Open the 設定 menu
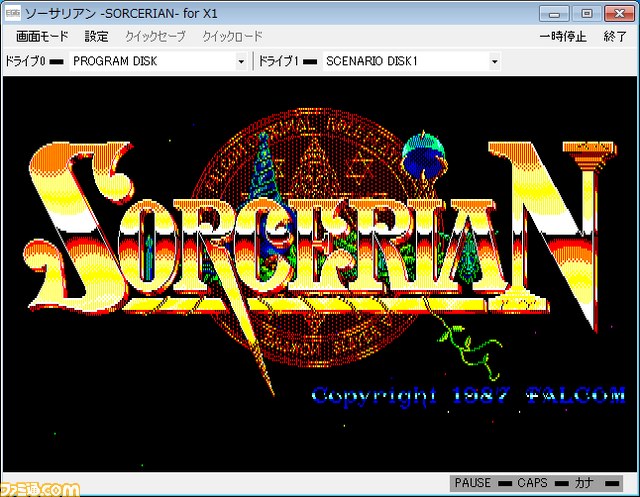Viewport: 640px width, 497px height. click(x=96, y=37)
